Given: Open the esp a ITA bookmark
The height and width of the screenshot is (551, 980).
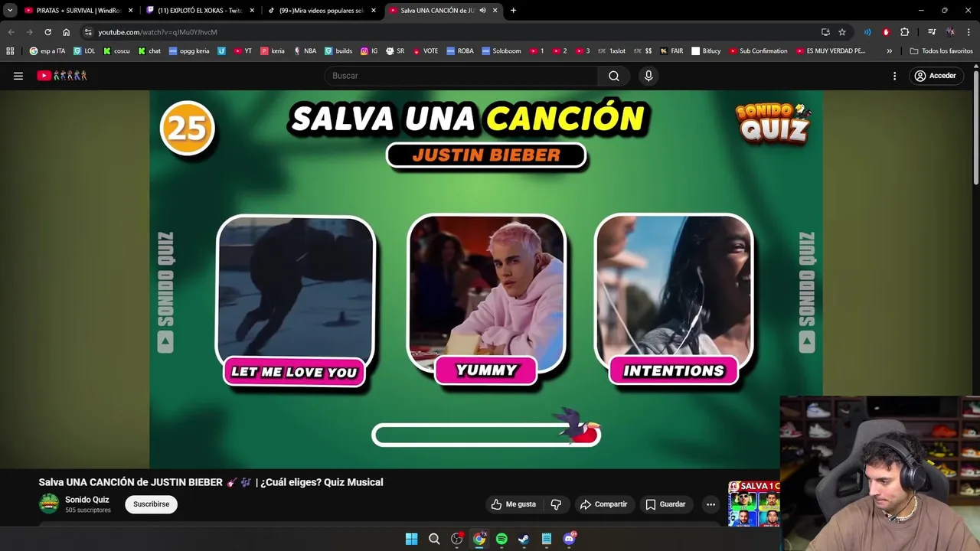Looking at the screenshot, I should click(x=47, y=51).
